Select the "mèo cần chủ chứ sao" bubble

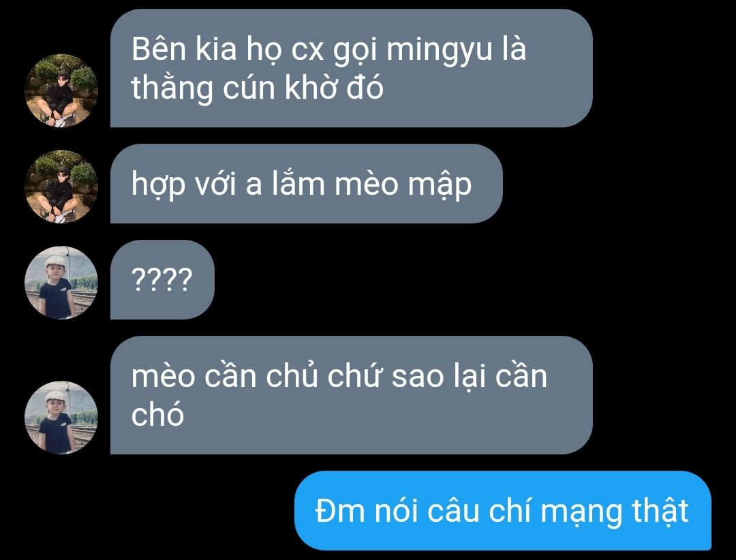[x=351, y=395]
